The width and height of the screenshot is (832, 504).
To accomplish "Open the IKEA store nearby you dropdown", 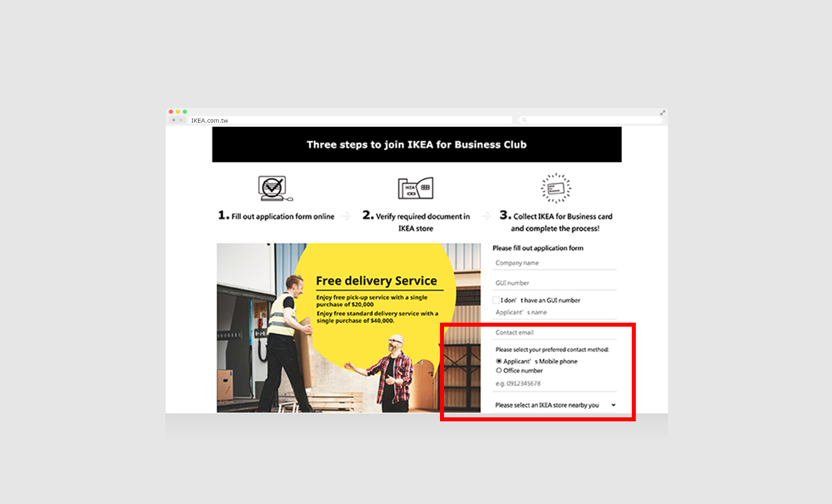I will pos(555,405).
